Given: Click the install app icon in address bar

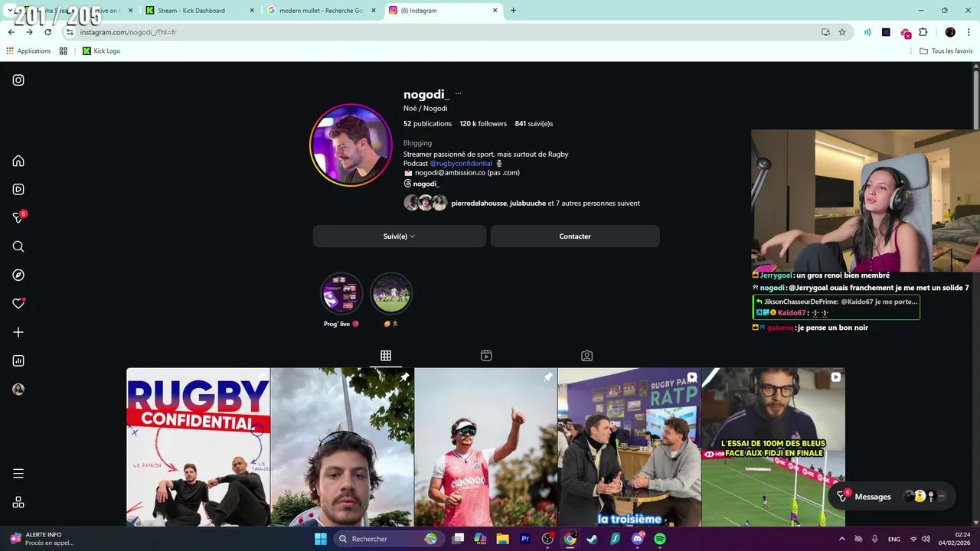Looking at the screenshot, I should [x=825, y=32].
